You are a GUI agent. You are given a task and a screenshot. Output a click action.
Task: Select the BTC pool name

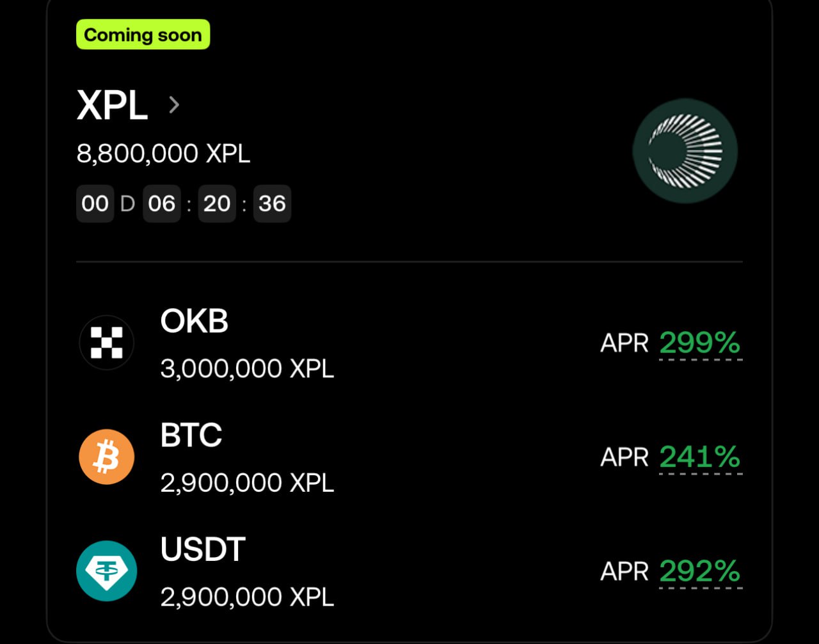(191, 435)
